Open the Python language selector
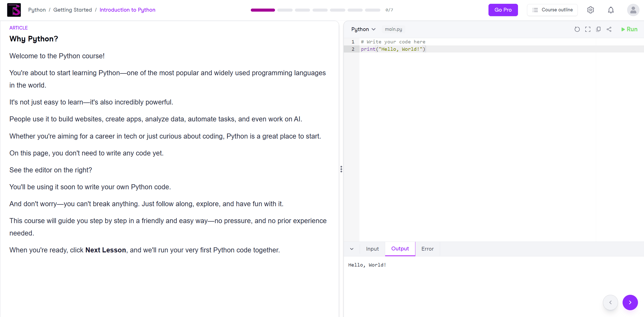 [363, 29]
